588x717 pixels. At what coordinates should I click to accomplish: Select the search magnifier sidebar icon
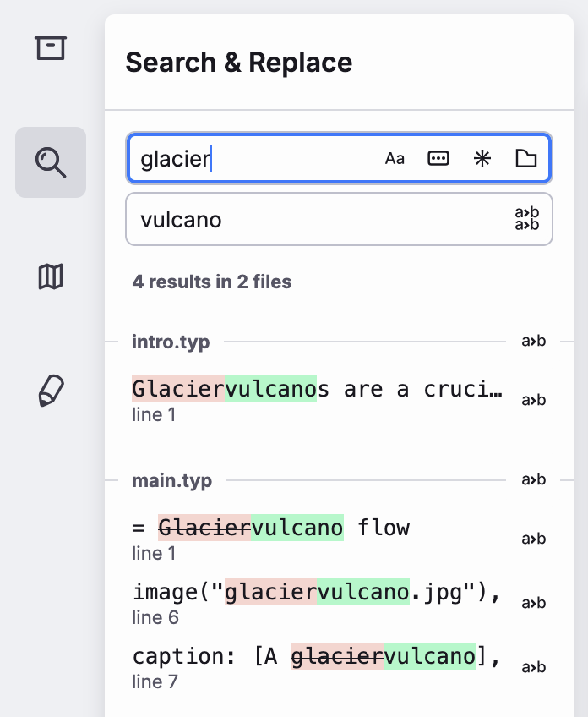(51, 162)
